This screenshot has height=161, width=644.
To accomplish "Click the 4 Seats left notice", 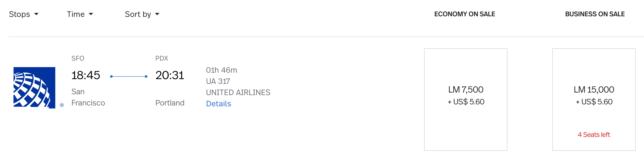I will click(x=594, y=135).
